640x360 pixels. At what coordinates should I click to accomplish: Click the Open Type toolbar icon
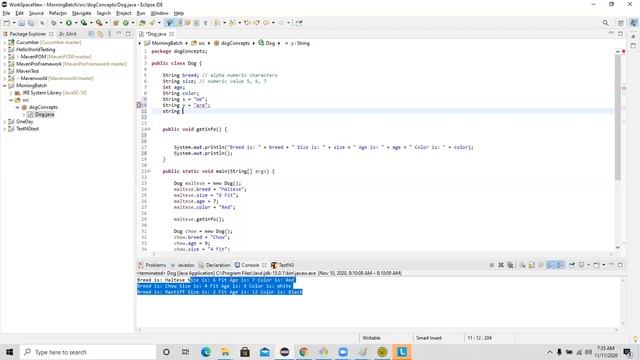(x=142, y=23)
